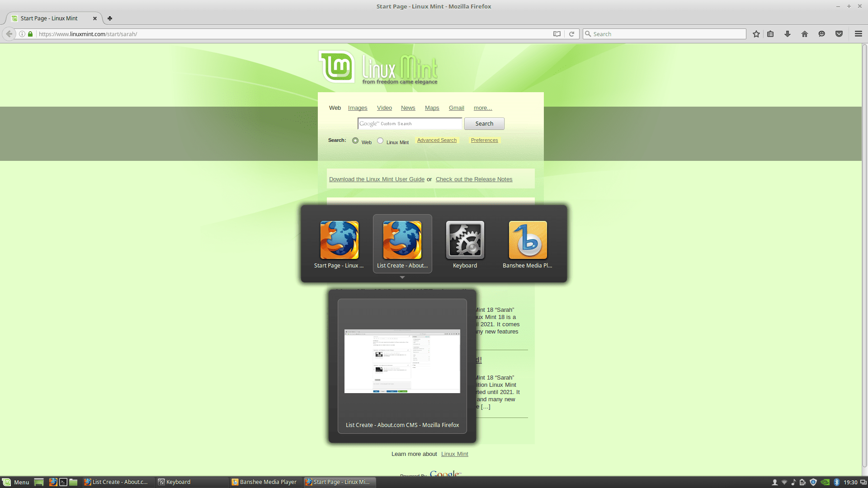868x488 pixels.
Task: Open the Firefox hamburger menu
Action: (859, 34)
